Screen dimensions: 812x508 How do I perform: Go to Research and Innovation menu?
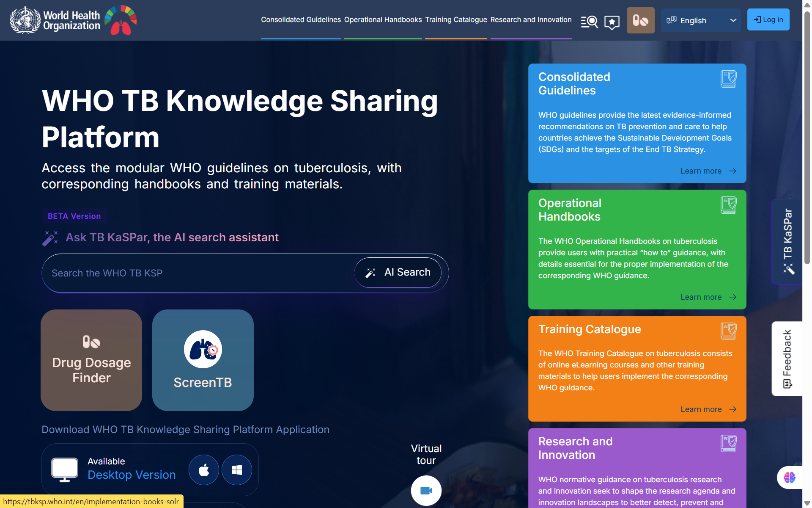point(531,20)
